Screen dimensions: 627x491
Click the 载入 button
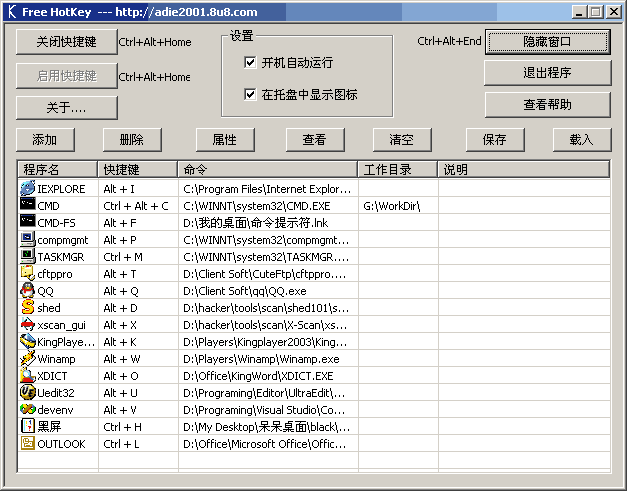pos(582,140)
